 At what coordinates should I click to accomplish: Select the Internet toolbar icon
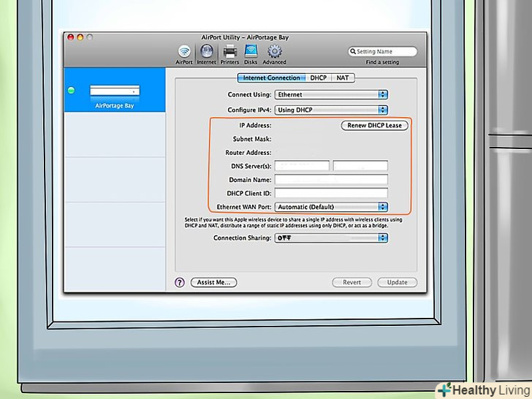[x=206, y=54]
